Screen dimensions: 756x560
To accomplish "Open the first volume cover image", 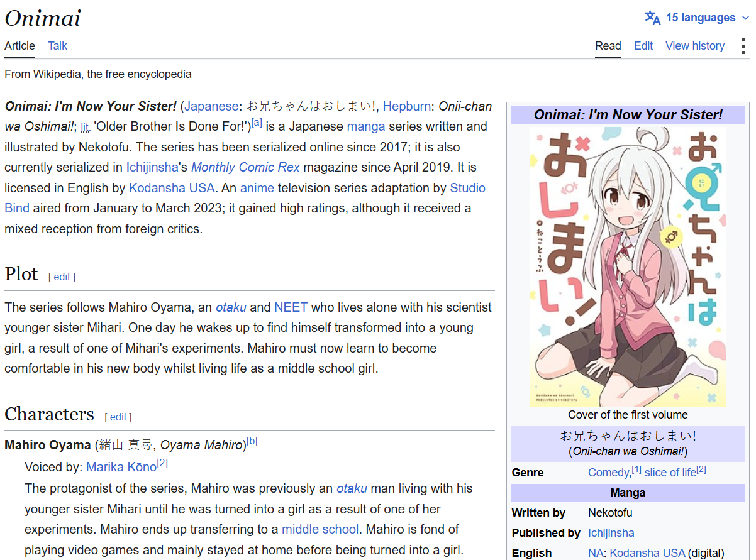I will tap(628, 267).
